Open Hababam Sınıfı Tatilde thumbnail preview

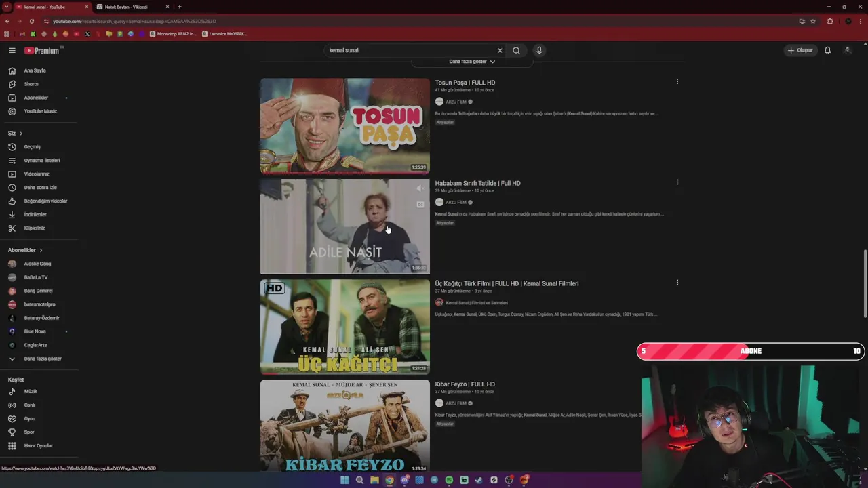345,226
